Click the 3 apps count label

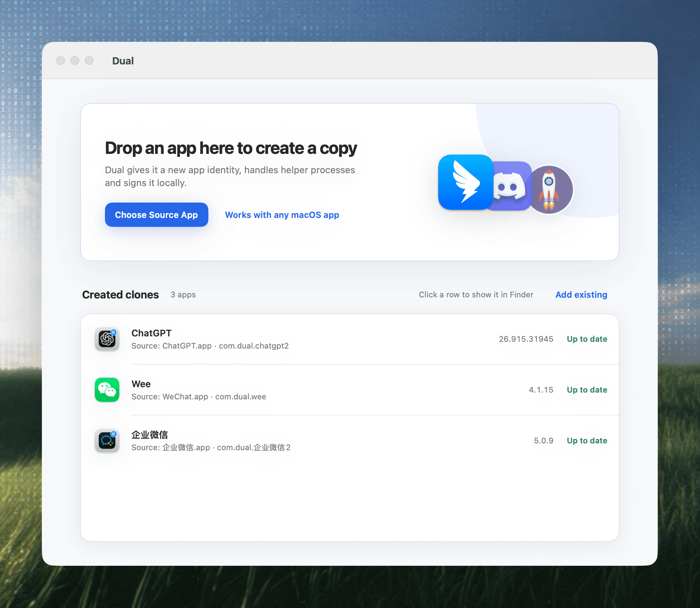click(x=183, y=295)
